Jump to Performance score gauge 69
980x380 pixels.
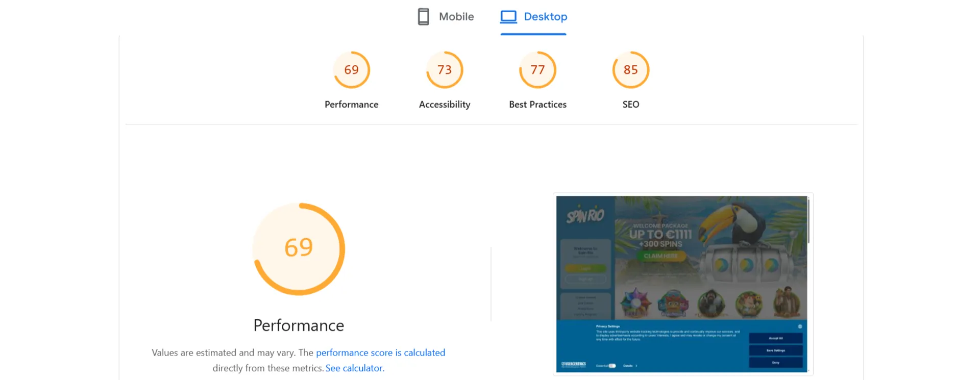[352, 70]
